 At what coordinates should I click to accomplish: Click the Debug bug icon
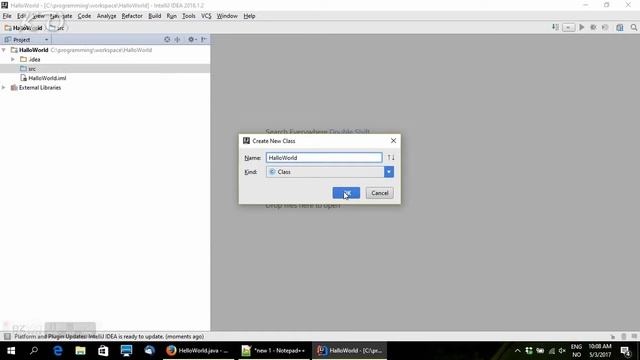pos(593,27)
